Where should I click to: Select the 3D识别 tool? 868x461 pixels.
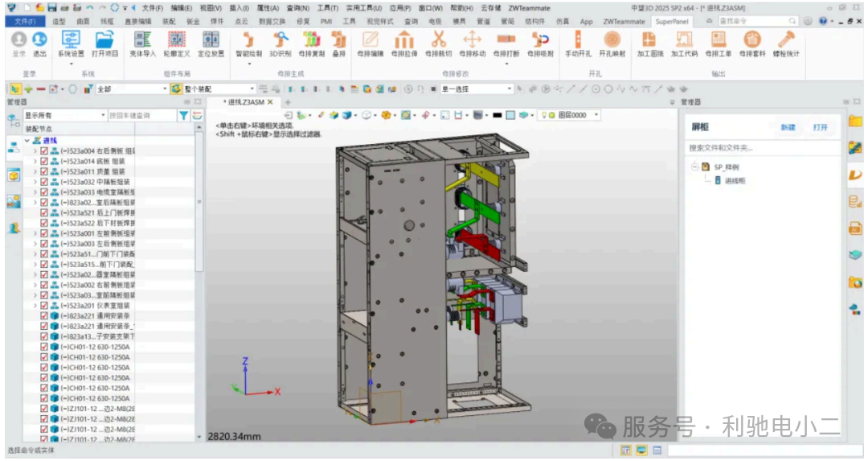280,40
